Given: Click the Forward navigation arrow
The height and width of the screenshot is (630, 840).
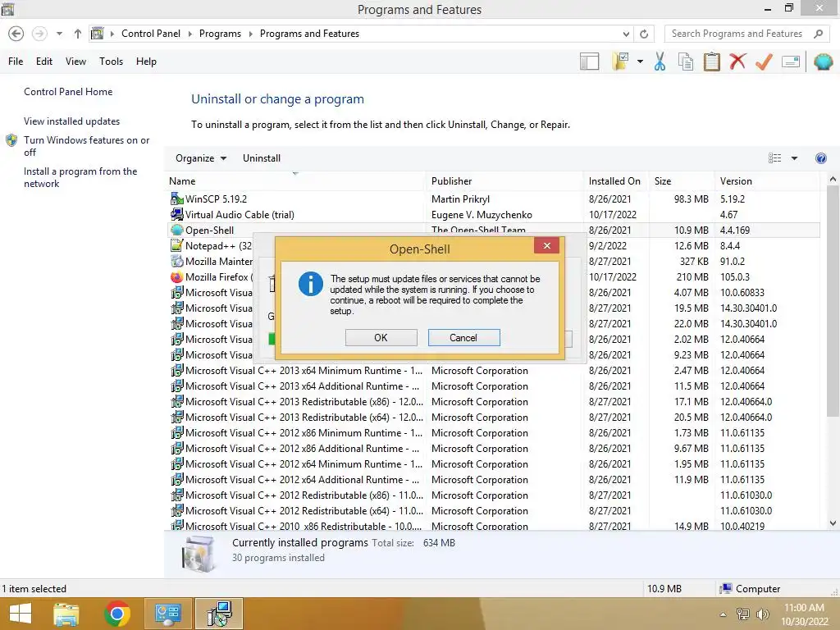Looking at the screenshot, I should point(39,34).
